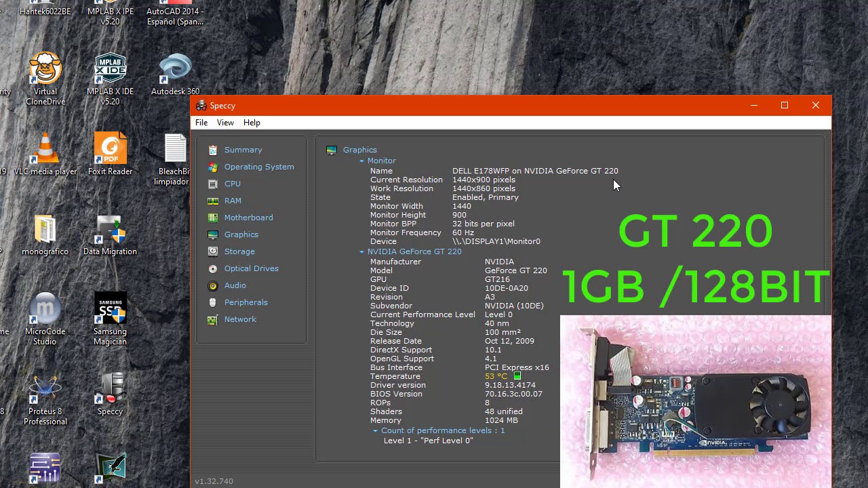Go to the Operating System section

[259, 167]
